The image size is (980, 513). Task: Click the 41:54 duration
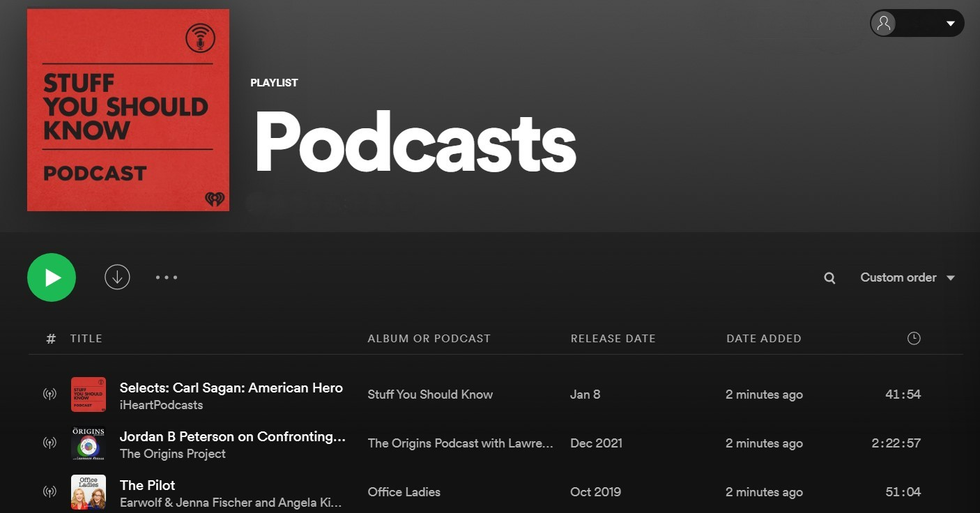(x=903, y=395)
